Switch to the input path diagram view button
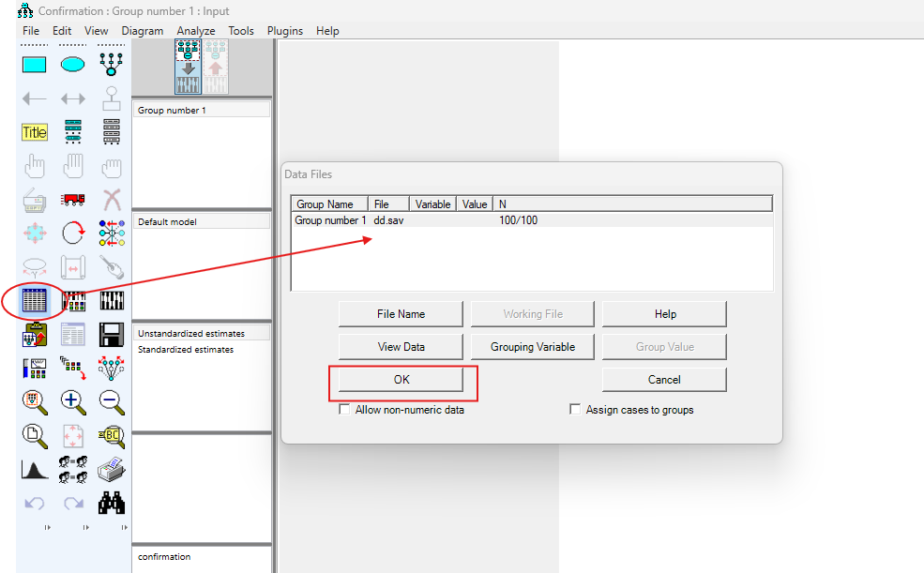 (x=188, y=67)
